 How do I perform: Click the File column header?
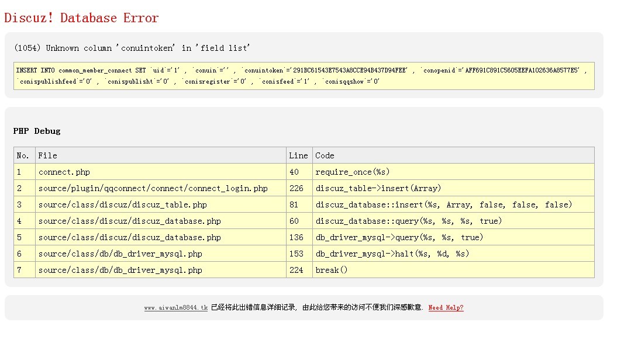point(161,155)
